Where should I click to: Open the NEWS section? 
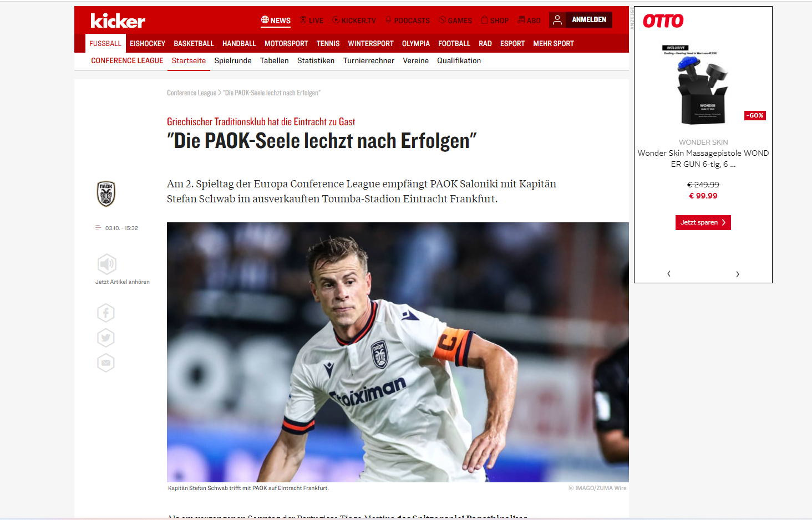[276, 21]
